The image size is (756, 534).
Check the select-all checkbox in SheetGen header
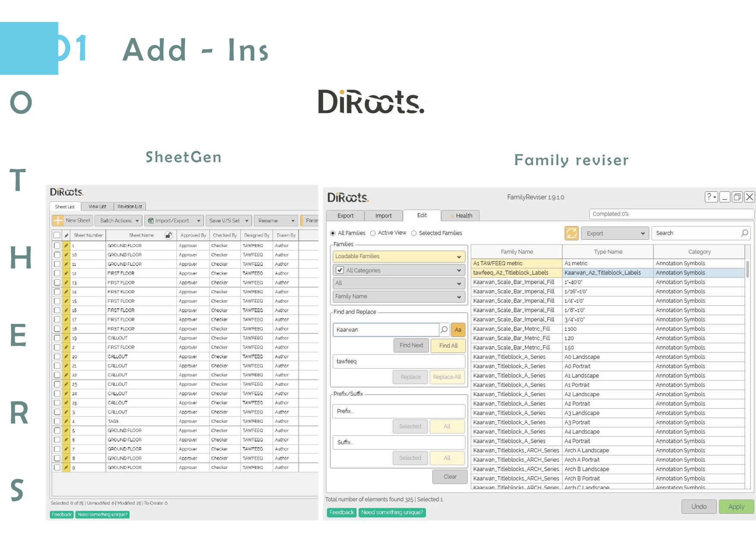pos(57,235)
